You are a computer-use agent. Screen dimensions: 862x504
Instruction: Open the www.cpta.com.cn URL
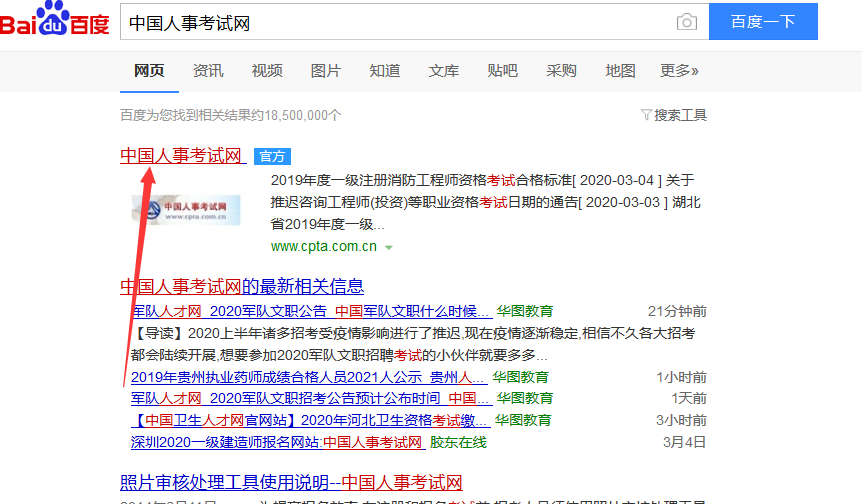click(x=324, y=246)
